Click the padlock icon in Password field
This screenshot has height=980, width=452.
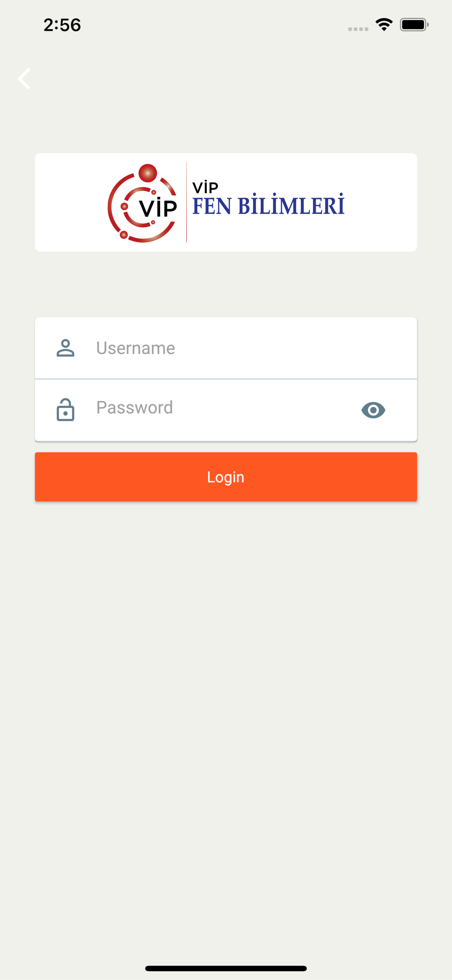pos(66,410)
